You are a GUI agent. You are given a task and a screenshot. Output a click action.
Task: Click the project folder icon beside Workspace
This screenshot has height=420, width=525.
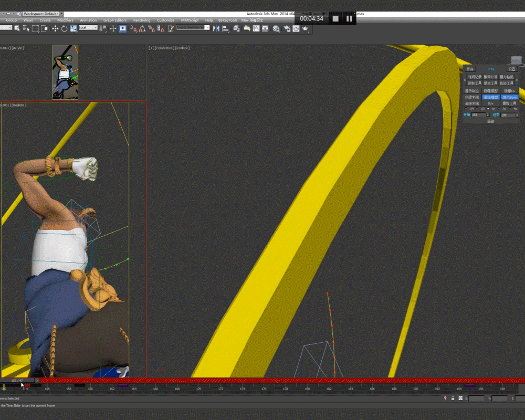click(19, 14)
